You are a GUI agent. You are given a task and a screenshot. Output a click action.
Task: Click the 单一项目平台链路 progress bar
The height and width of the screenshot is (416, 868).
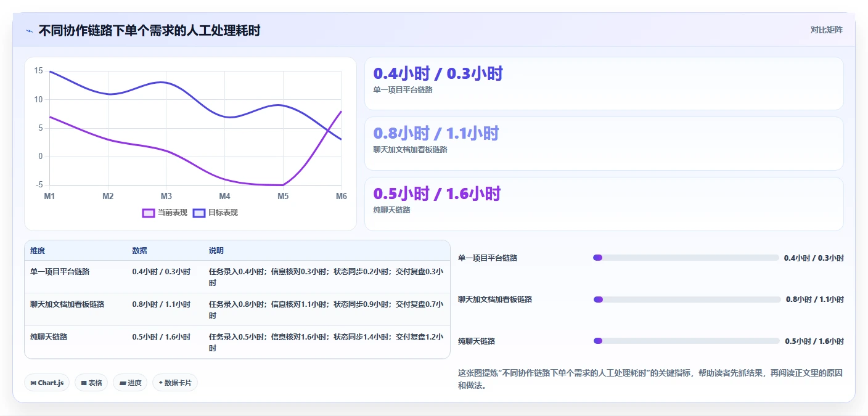tap(686, 258)
